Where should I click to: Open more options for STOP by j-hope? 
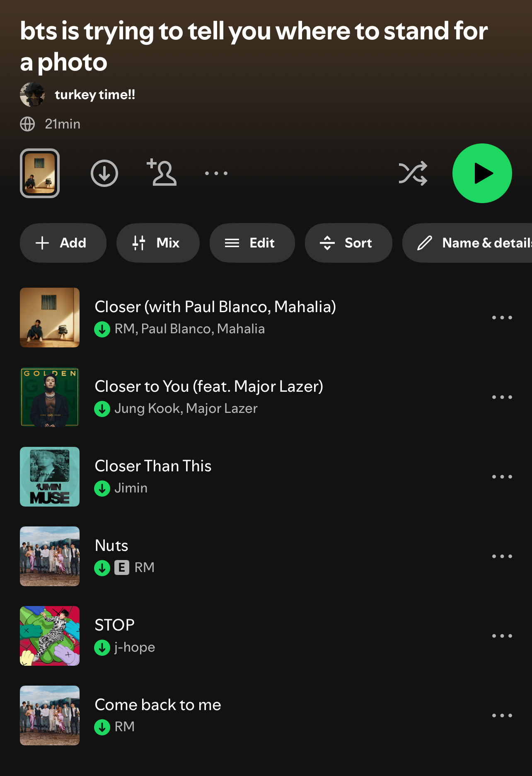click(x=502, y=636)
